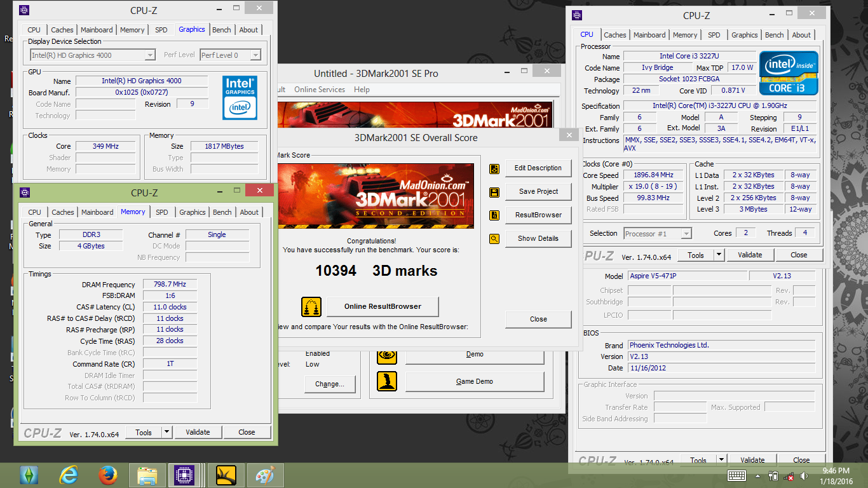
Task: Click the Online ResultBrowser button
Action: point(383,307)
